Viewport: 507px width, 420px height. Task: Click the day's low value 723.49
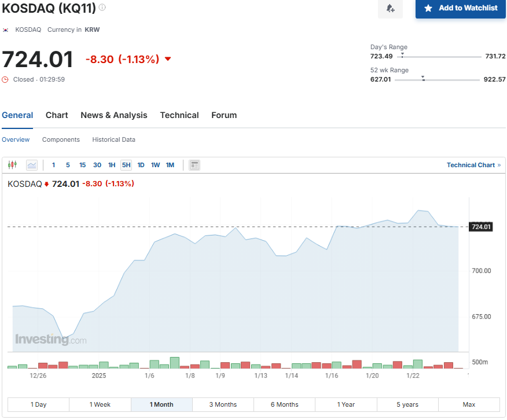[381, 56]
